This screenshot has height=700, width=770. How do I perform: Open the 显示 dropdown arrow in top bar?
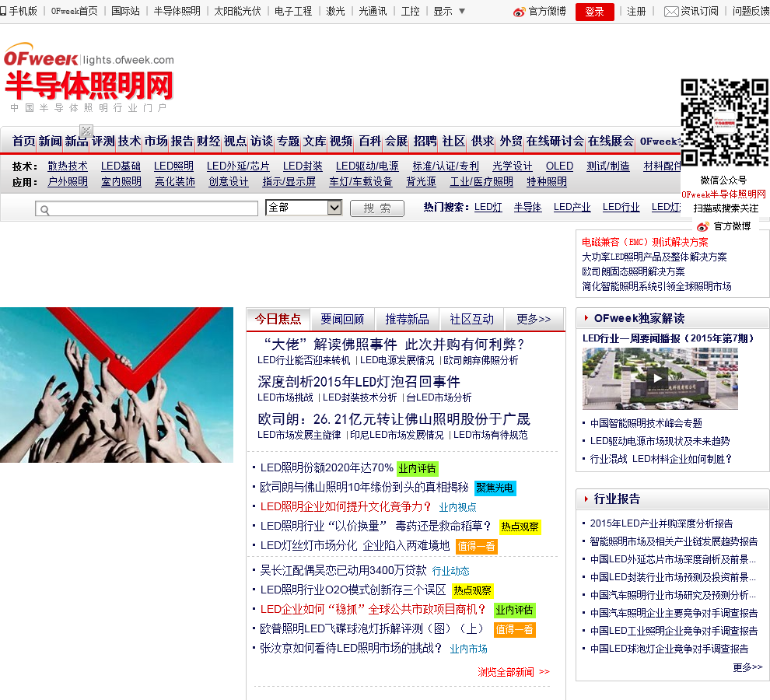click(461, 11)
